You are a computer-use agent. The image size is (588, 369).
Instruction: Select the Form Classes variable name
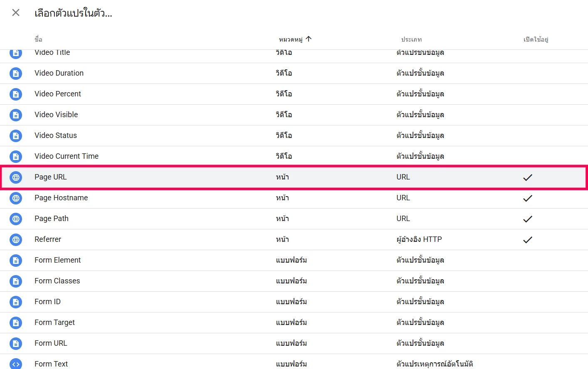pyautogui.click(x=57, y=281)
